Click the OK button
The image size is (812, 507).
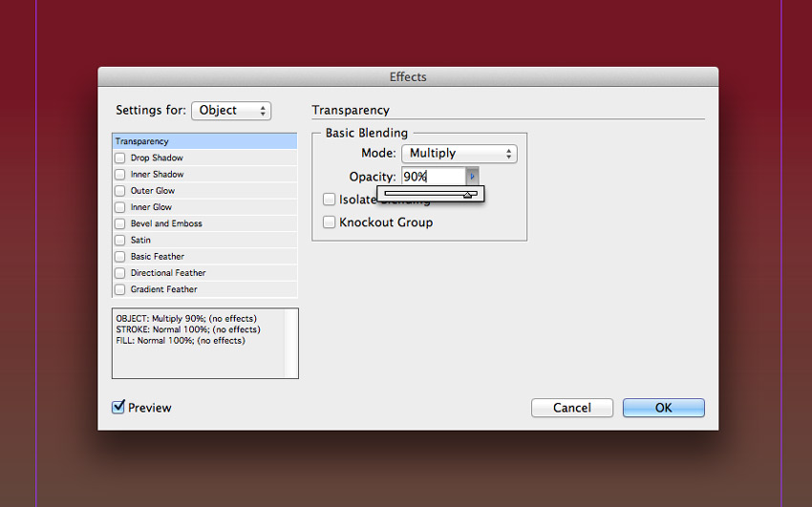663,408
